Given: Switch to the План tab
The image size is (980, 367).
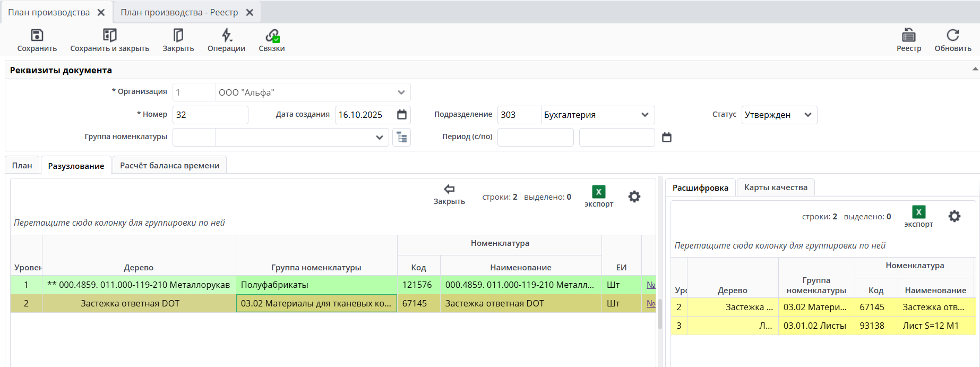Looking at the screenshot, I should coord(22,166).
